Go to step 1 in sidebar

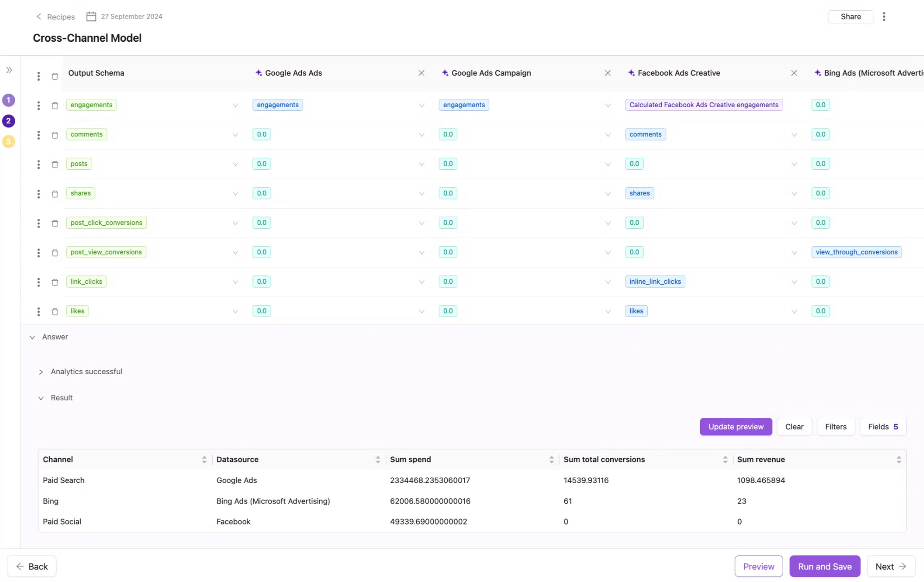(8, 100)
